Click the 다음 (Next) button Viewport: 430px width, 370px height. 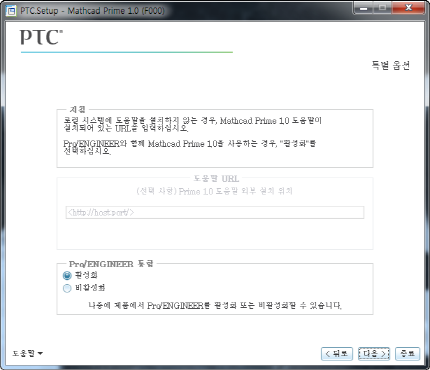tap(374, 354)
